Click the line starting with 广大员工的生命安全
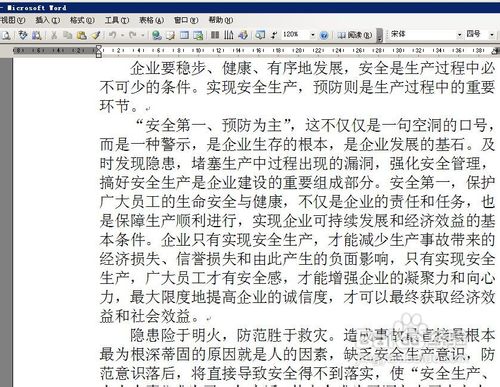 pos(297,202)
